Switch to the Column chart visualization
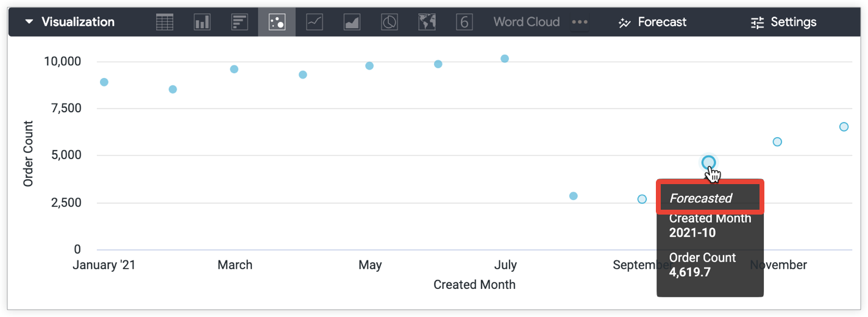 click(202, 23)
